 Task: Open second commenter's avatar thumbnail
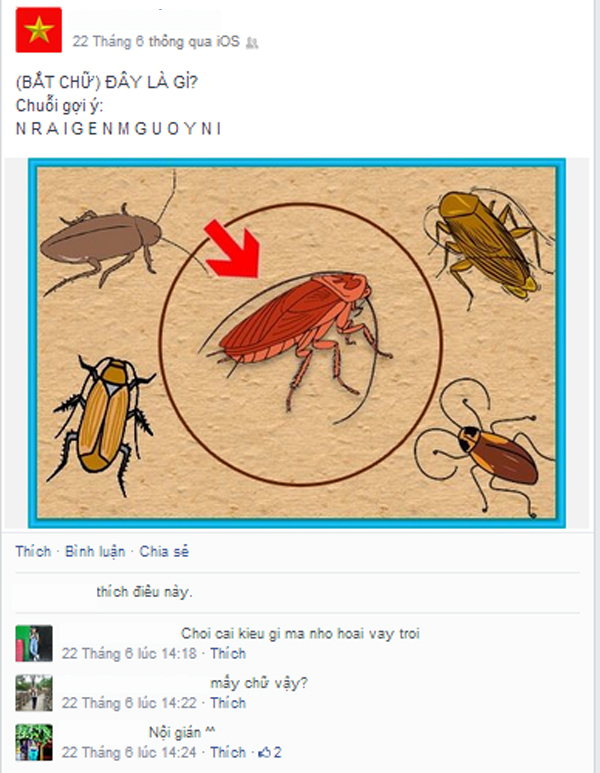point(34,693)
